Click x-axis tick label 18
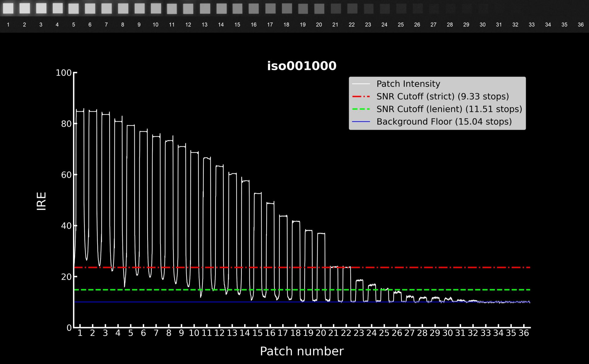This screenshot has height=364, width=589. pyautogui.click(x=295, y=333)
